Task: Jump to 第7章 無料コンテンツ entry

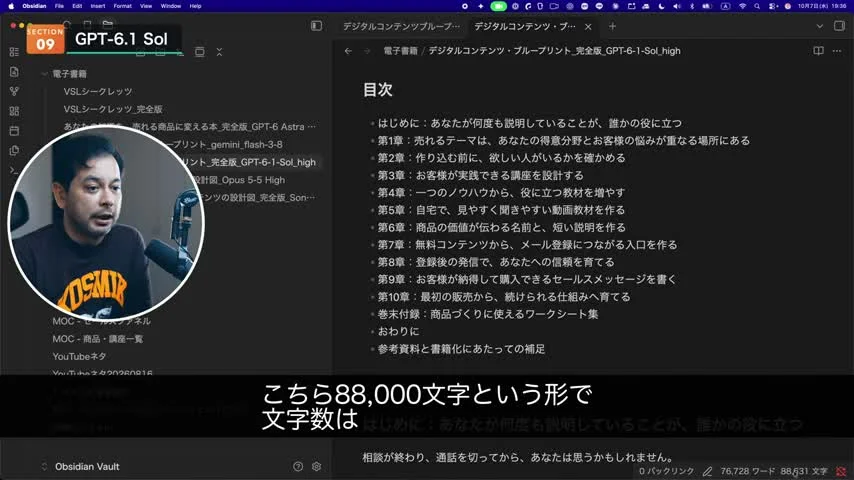Action: tap(528, 245)
